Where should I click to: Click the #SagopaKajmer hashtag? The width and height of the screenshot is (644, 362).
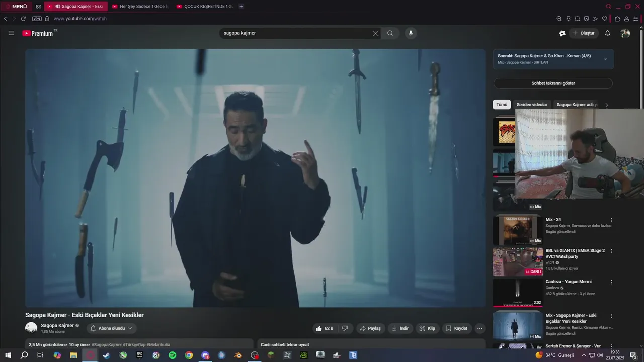(107, 345)
